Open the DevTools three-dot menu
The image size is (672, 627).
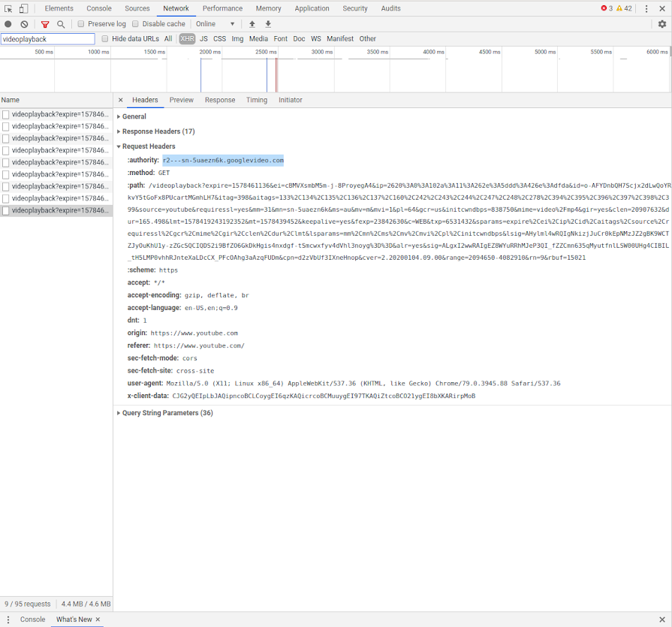click(646, 8)
